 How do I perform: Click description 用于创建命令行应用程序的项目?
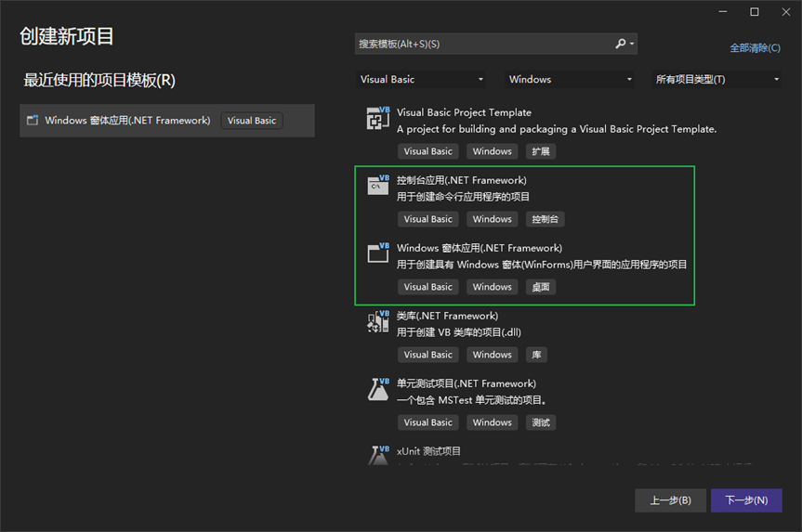click(x=463, y=197)
